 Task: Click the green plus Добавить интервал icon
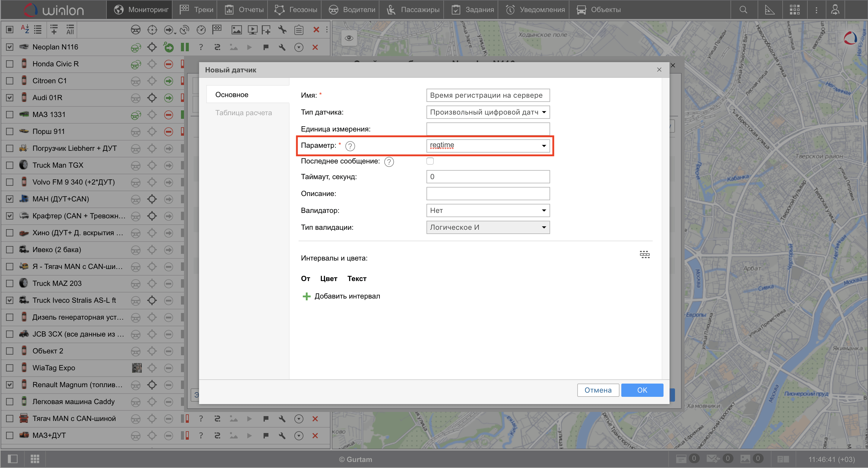[306, 296]
